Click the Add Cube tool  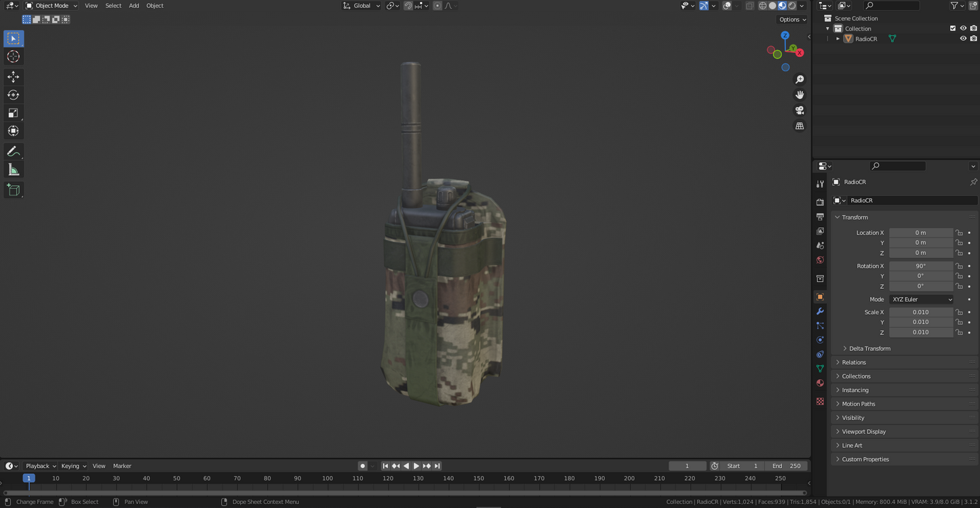[13, 190]
